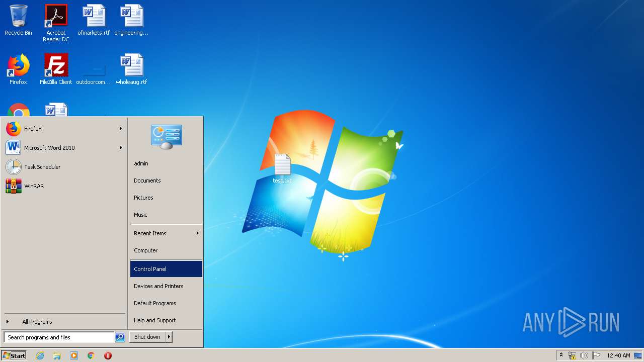Select the wholeaug.rtf desktop file
This screenshot has height=362, width=644.
(x=131, y=69)
